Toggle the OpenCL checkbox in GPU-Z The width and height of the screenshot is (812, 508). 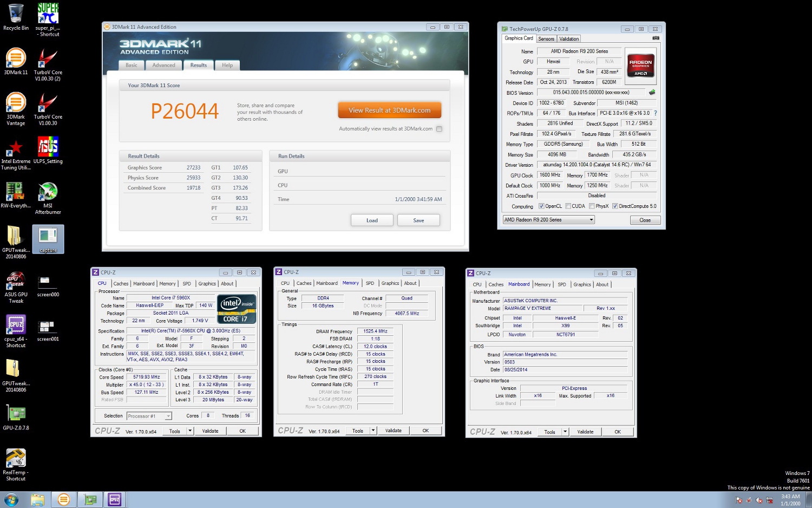coord(541,206)
